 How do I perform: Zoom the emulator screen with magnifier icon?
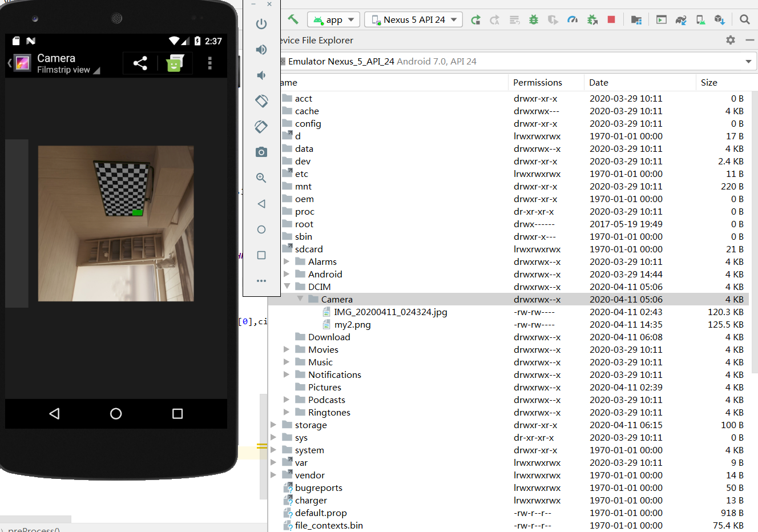(x=261, y=178)
